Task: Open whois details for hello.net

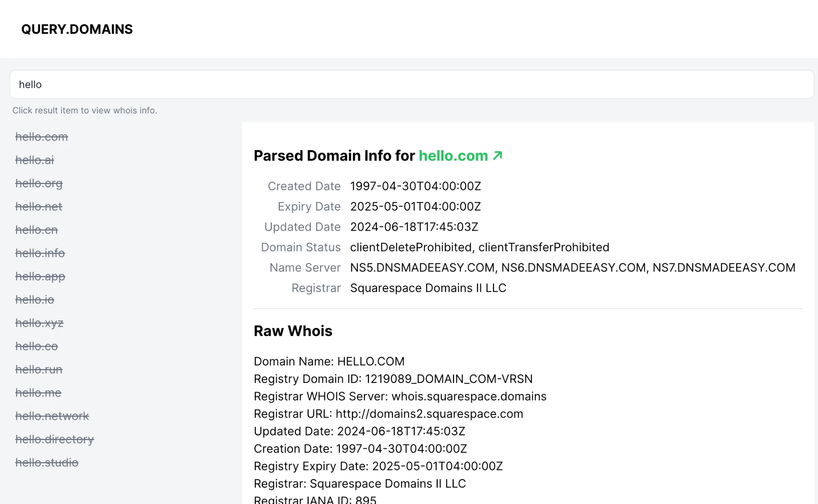Action: (x=39, y=206)
